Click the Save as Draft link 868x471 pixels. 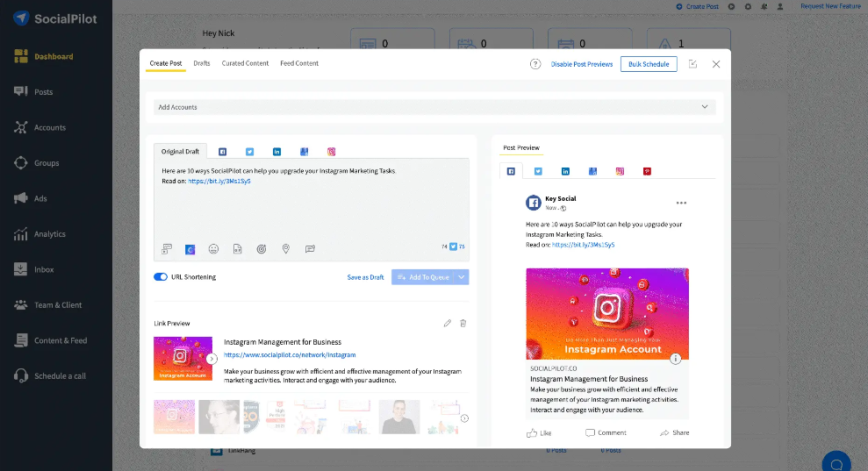click(x=365, y=277)
